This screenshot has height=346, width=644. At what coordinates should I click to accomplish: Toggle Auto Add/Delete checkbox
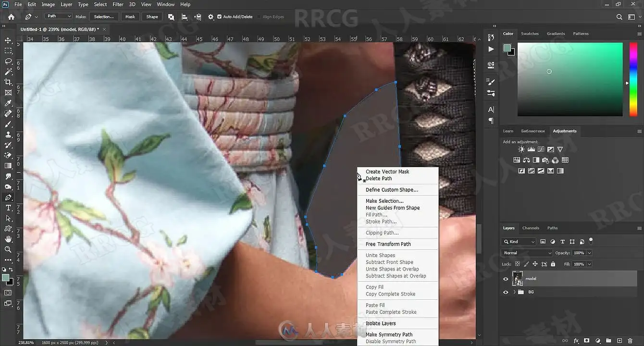pyautogui.click(x=220, y=17)
